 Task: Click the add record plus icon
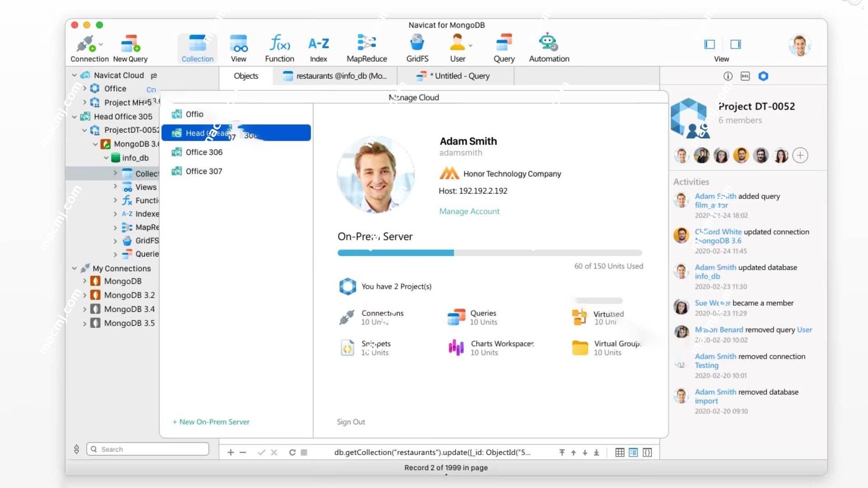click(231, 452)
